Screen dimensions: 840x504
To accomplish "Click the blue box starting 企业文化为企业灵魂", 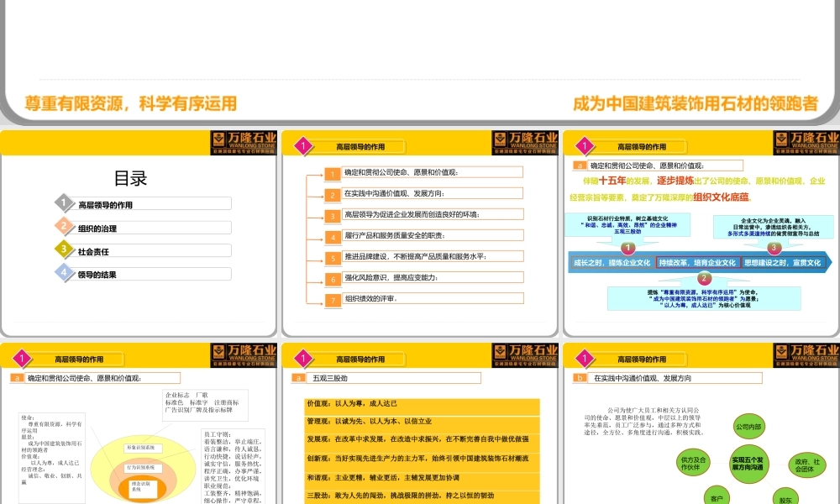I will tap(773, 227).
